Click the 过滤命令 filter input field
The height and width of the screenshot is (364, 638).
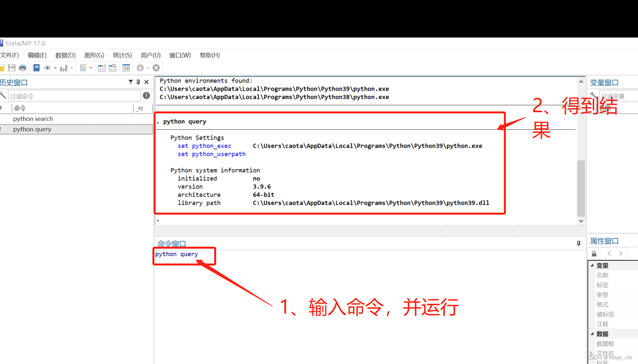[74, 96]
